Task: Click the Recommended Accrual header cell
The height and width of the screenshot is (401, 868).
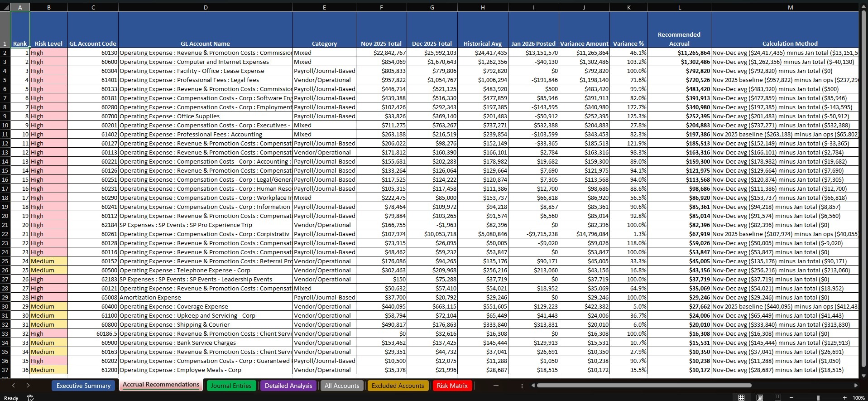Action: coord(679,30)
